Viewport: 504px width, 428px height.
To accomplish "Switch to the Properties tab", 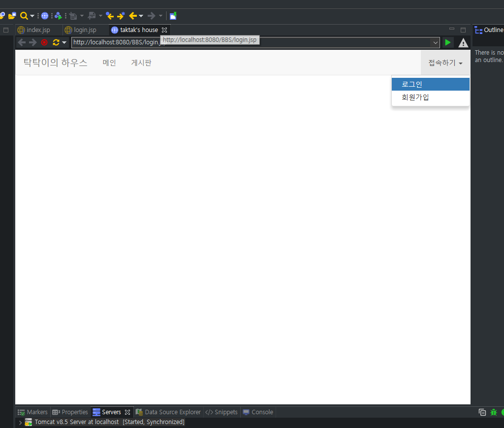I will (x=70, y=412).
